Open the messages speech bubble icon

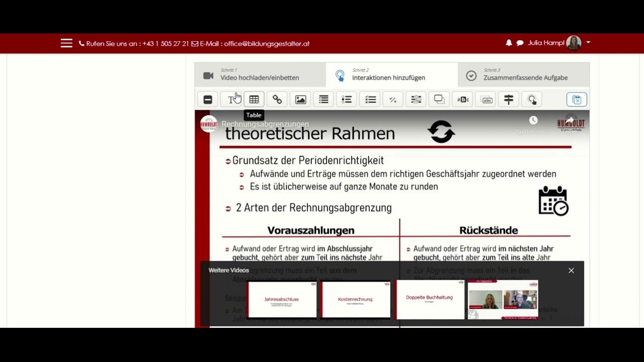click(x=520, y=43)
